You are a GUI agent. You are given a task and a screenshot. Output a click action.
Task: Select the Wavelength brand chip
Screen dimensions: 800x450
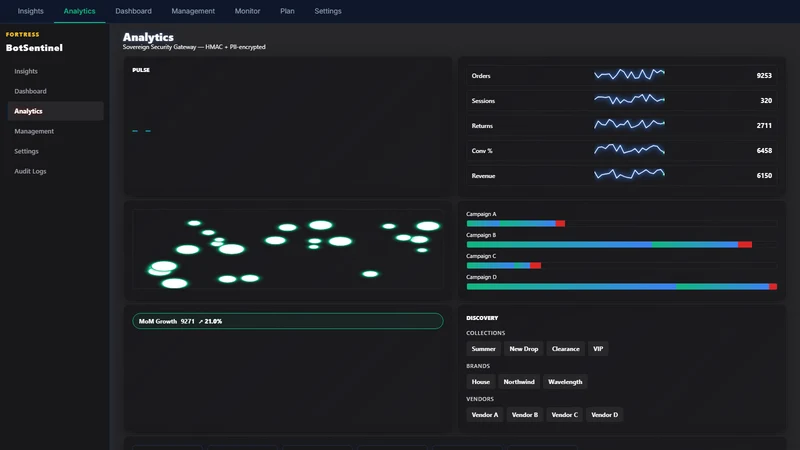pos(565,382)
